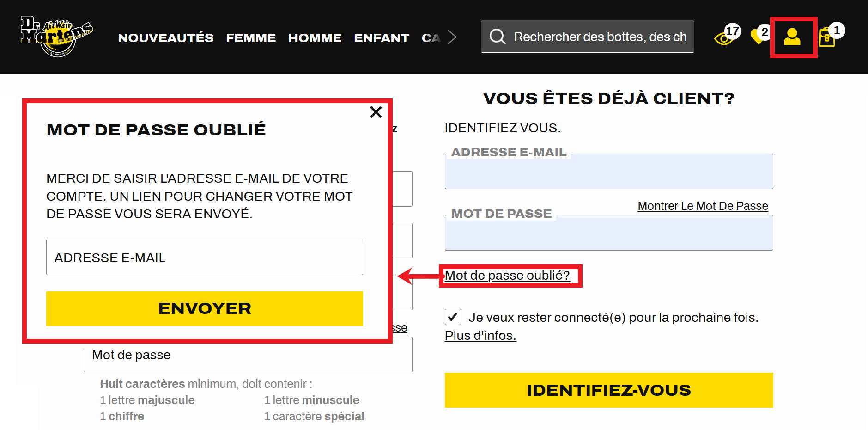Open the Enfant menu
The width and height of the screenshot is (868, 430).
coord(382,37)
